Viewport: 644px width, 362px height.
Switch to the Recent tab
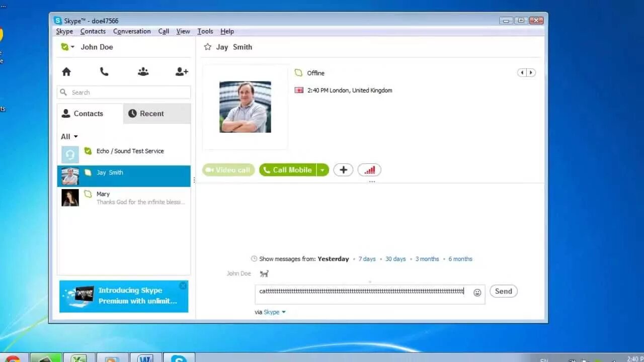click(x=157, y=114)
